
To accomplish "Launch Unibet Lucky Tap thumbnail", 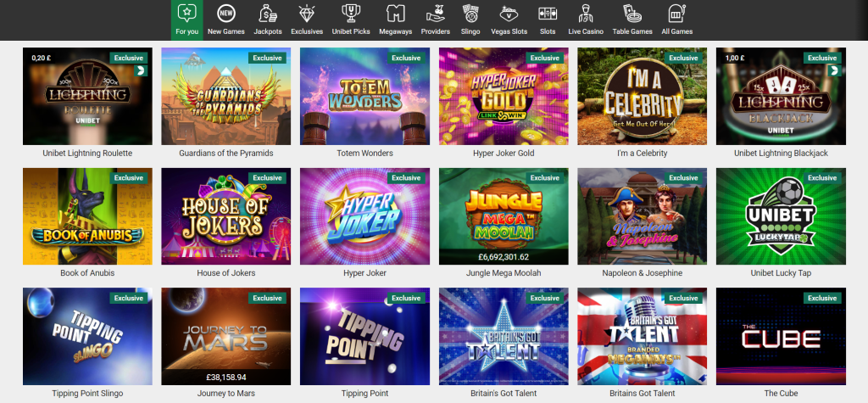I will pos(781,216).
